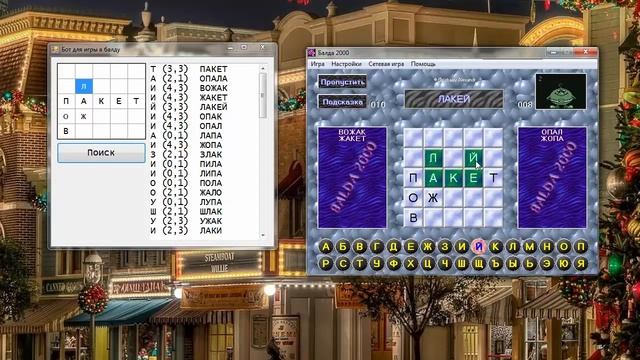Pick letter А on Balda keyboard

[326, 247]
